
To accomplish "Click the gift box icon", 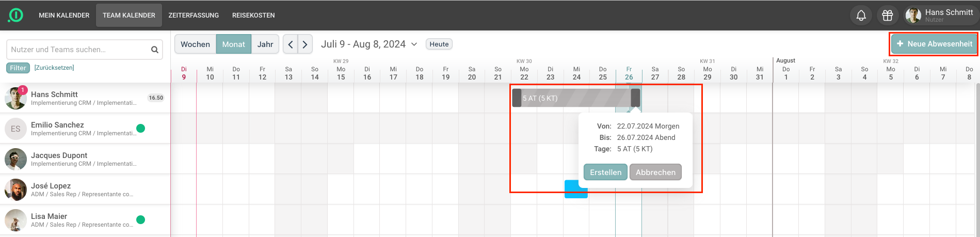I will click(888, 15).
